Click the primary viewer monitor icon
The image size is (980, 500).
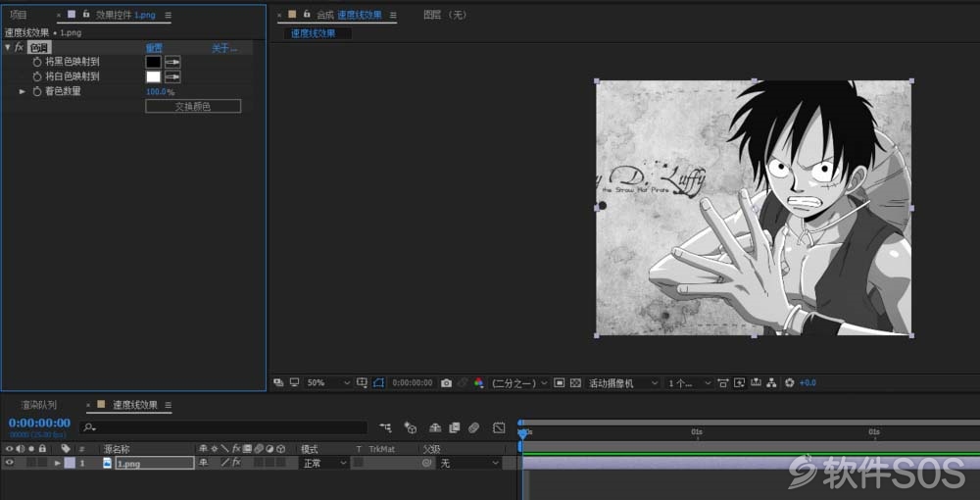click(x=294, y=382)
